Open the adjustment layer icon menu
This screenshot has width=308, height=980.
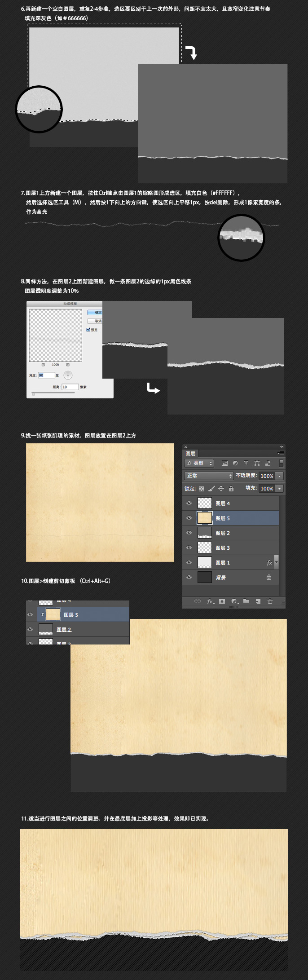point(234,601)
